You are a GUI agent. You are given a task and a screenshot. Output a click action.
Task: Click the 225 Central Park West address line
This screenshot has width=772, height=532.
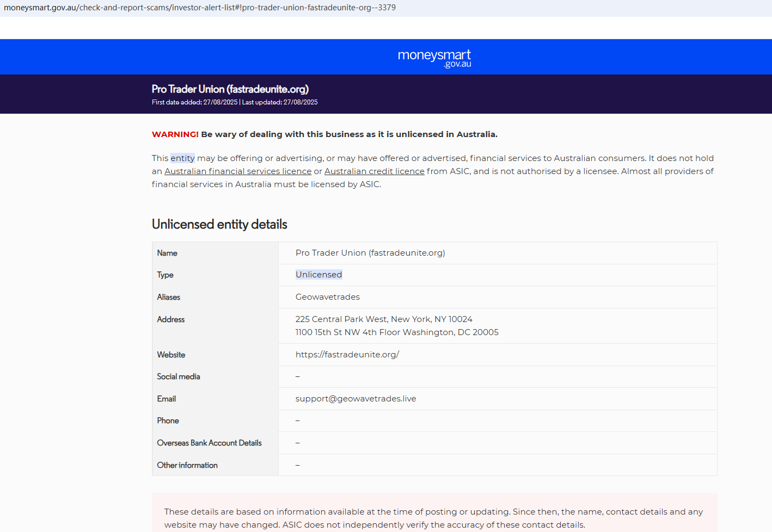(x=384, y=319)
